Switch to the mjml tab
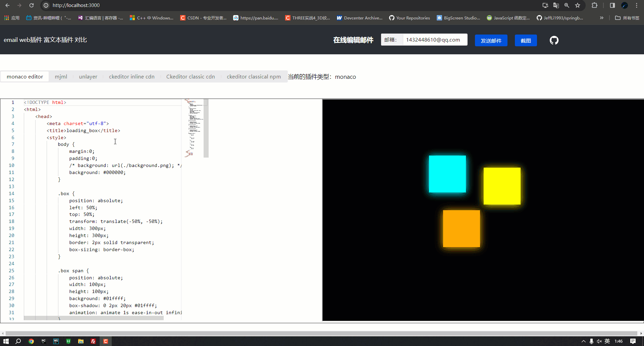 (x=61, y=76)
